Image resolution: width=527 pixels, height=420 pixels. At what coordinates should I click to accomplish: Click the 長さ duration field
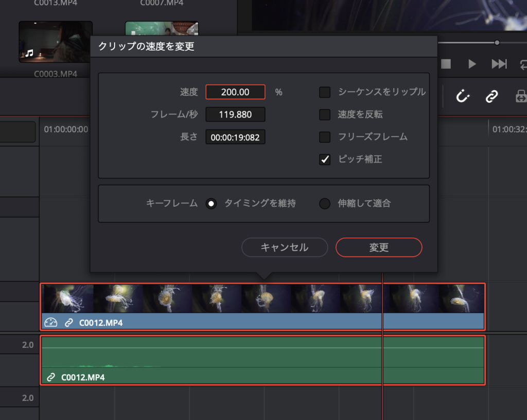click(235, 137)
